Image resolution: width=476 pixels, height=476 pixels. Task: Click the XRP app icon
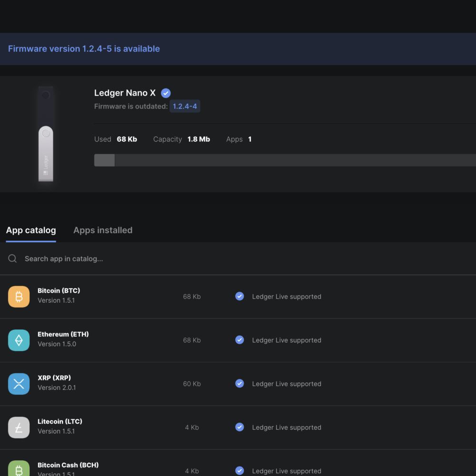[x=19, y=384]
